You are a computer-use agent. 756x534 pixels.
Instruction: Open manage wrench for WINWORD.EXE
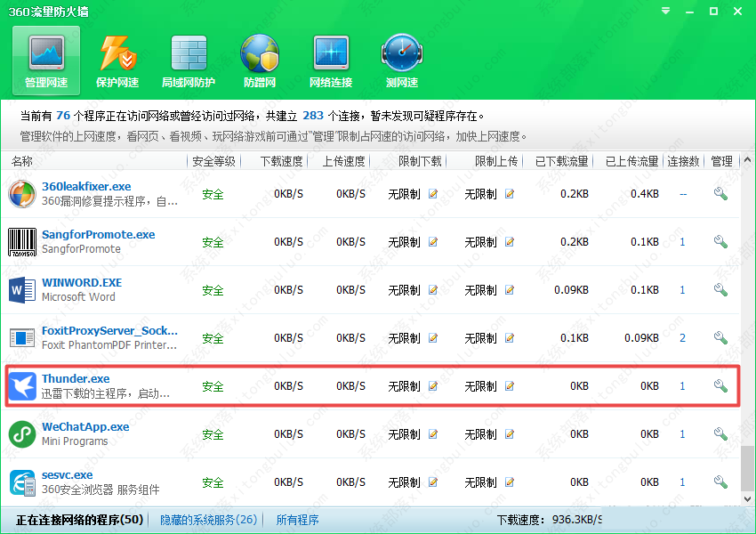point(720,290)
